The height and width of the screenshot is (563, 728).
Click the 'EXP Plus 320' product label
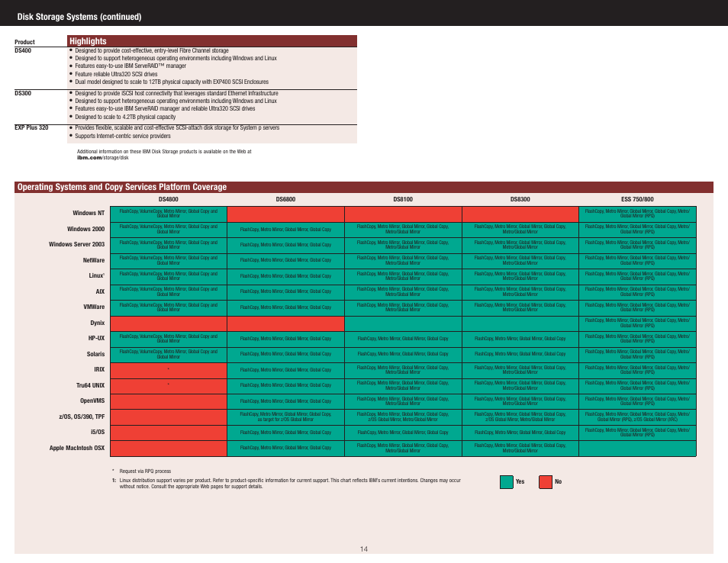tap(31, 127)
